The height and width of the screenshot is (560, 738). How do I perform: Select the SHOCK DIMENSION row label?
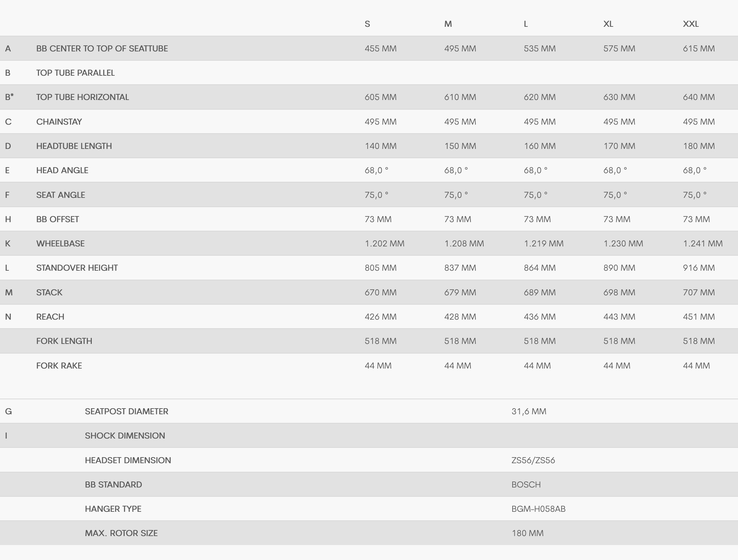tap(125, 436)
